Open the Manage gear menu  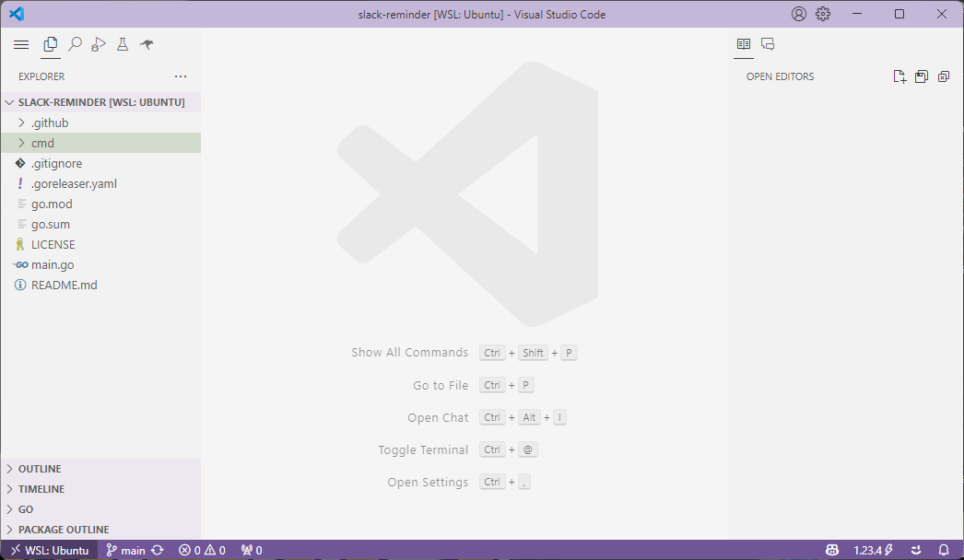tap(823, 14)
